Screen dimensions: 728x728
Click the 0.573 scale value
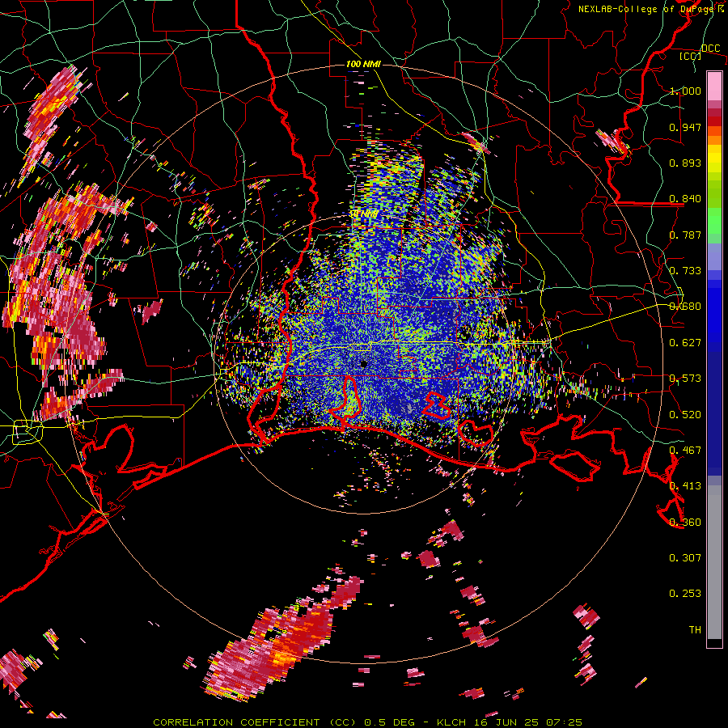tap(685, 379)
